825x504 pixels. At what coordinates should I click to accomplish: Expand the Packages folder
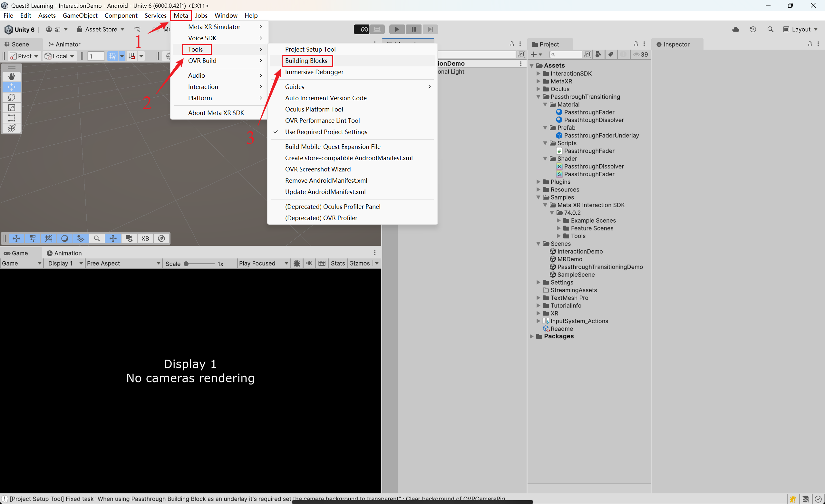click(532, 336)
